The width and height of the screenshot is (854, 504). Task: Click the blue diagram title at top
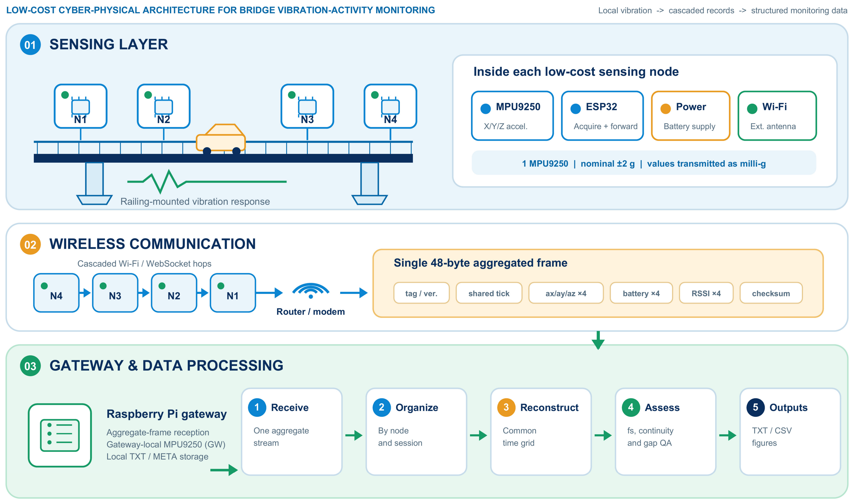point(221,10)
